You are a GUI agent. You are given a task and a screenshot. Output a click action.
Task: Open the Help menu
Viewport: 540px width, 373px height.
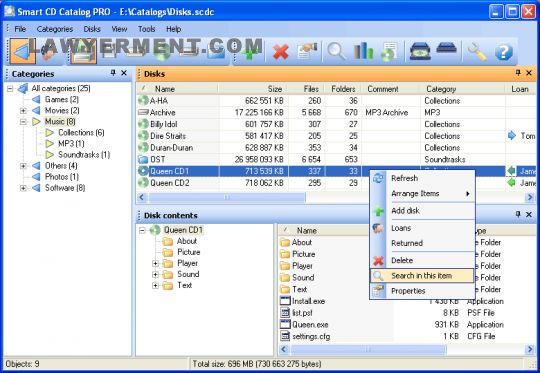pos(174,29)
